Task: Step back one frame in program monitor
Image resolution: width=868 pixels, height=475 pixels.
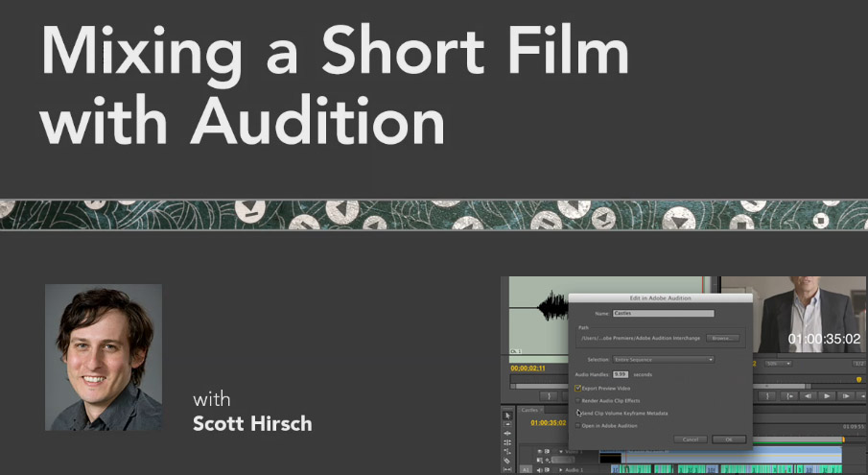Action: click(809, 396)
